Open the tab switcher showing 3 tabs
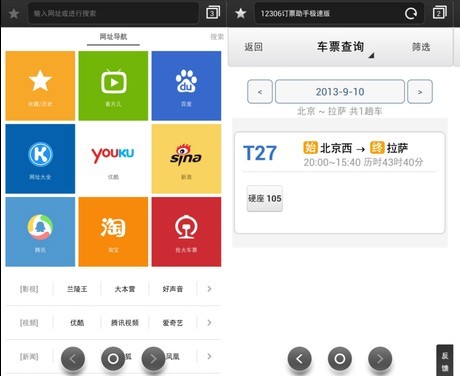460x376 pixels. point(213,13)
